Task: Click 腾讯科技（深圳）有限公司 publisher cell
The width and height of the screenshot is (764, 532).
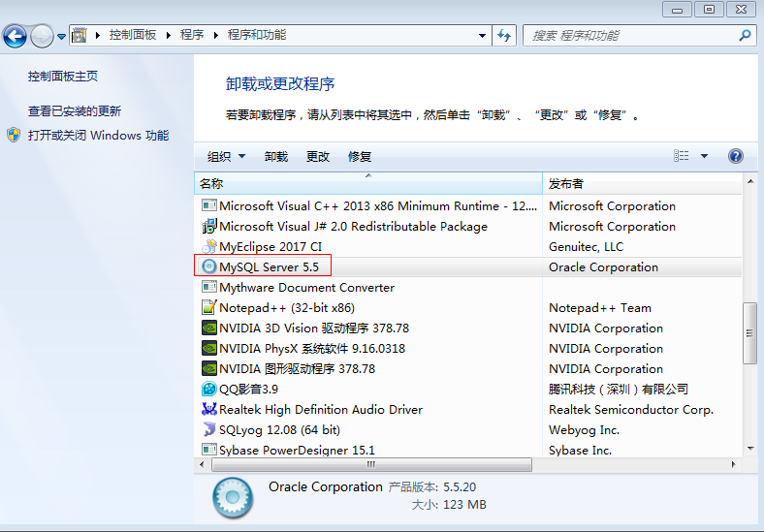Action: [x=619, y=390]
